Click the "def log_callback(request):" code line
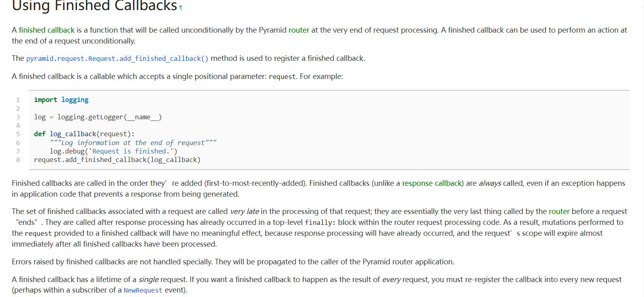 tap(84, 134)
